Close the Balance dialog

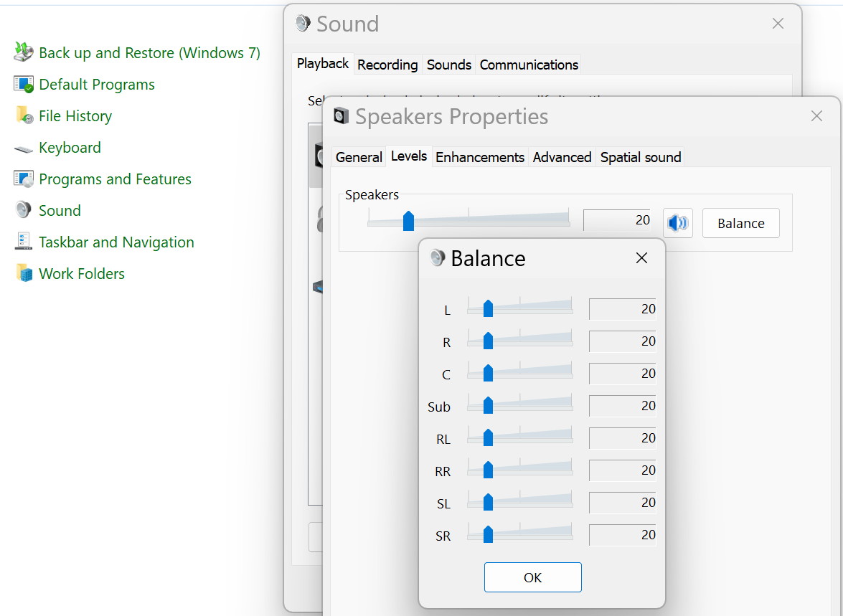(641, 258)
